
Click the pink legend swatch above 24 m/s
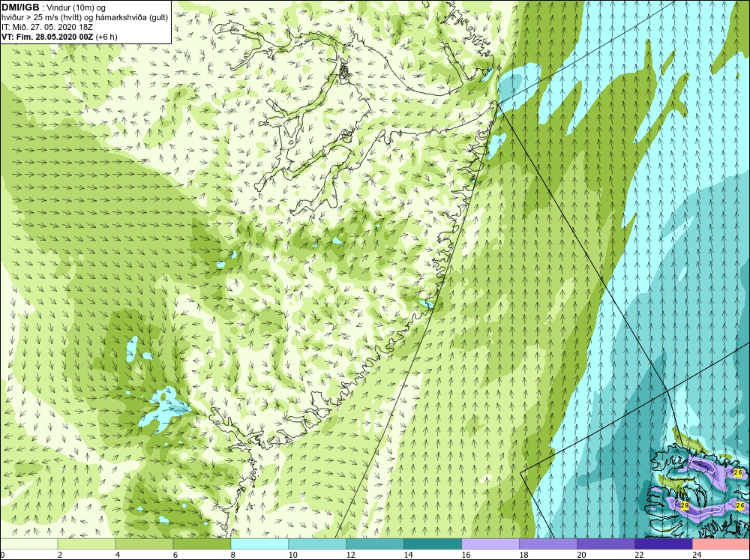721,544
